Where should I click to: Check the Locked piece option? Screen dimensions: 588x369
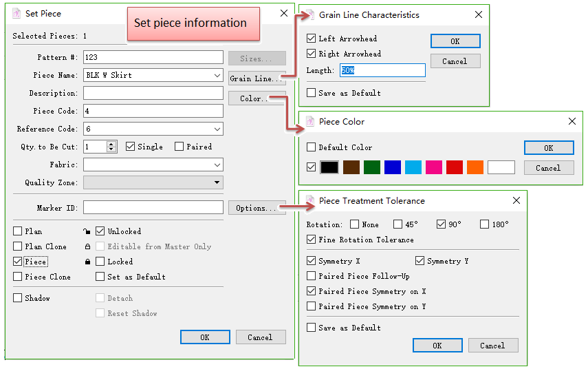tap(100, 262)
